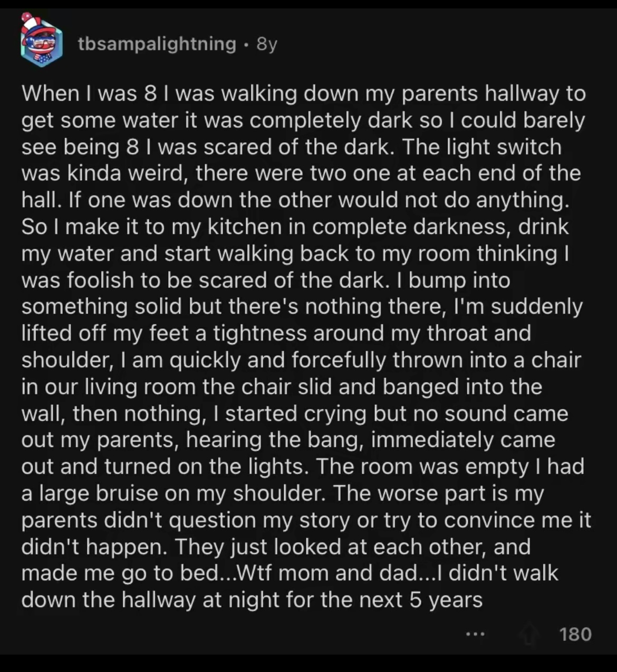Open the tbsampalightning avatar icon

coord(42,42)
